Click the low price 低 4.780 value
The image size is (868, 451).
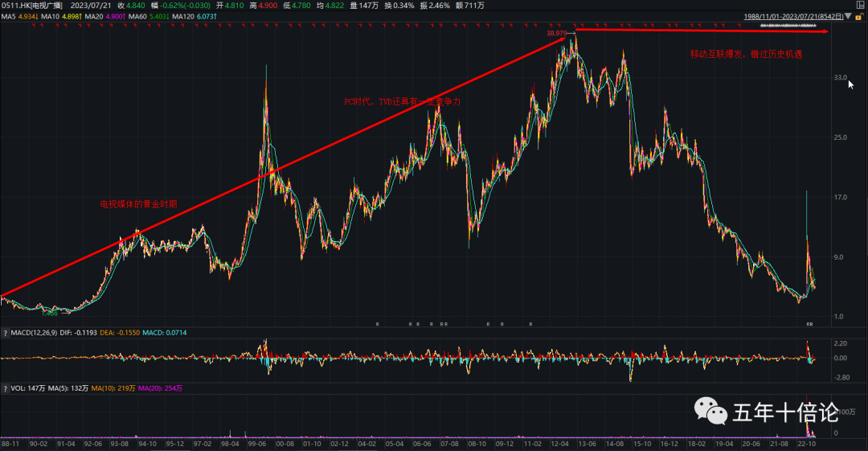[x=297, y=6]
